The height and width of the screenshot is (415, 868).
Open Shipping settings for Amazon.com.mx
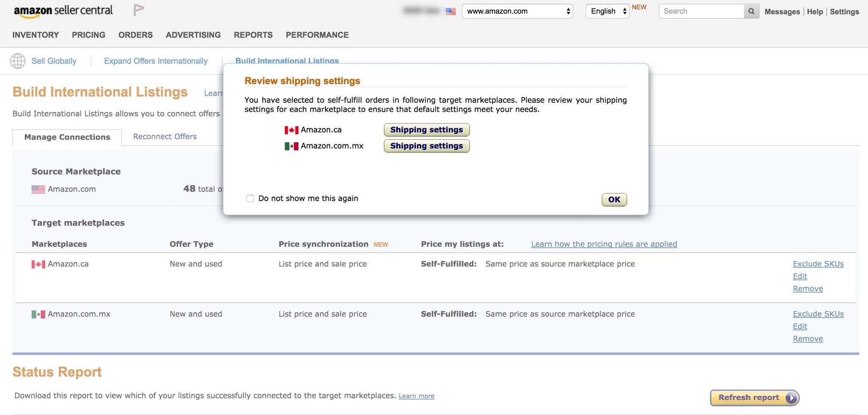click(x=426, y=146)
